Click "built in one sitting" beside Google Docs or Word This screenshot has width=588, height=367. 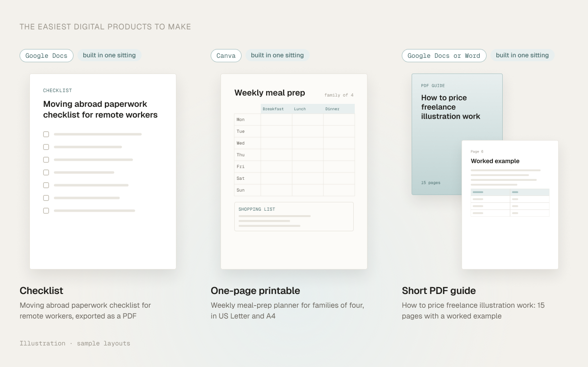[x=522, y=55]
